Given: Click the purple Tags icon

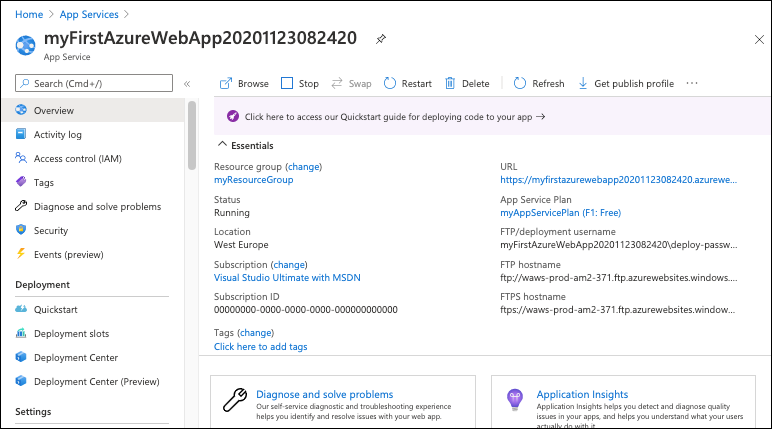Looking at the screenshot, I should [21, 182].
